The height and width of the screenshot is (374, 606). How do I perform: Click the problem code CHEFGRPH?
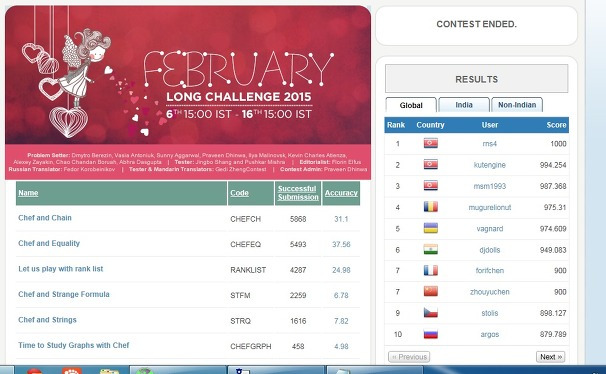251,347
